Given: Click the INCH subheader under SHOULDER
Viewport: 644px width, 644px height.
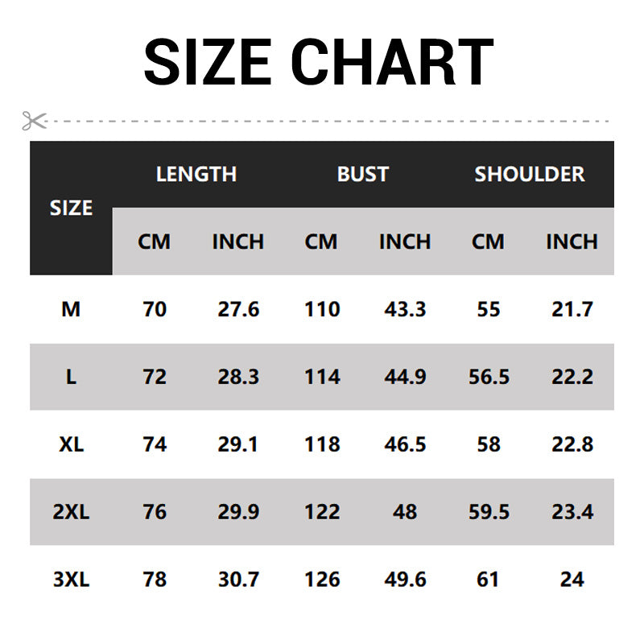Looking at the screenshot, I should 572,242.
